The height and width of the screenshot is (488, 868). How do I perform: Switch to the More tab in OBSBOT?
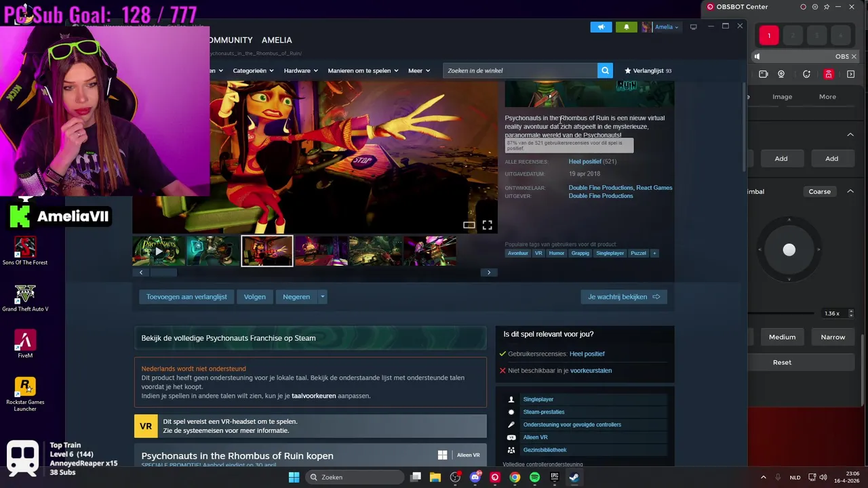827,96
